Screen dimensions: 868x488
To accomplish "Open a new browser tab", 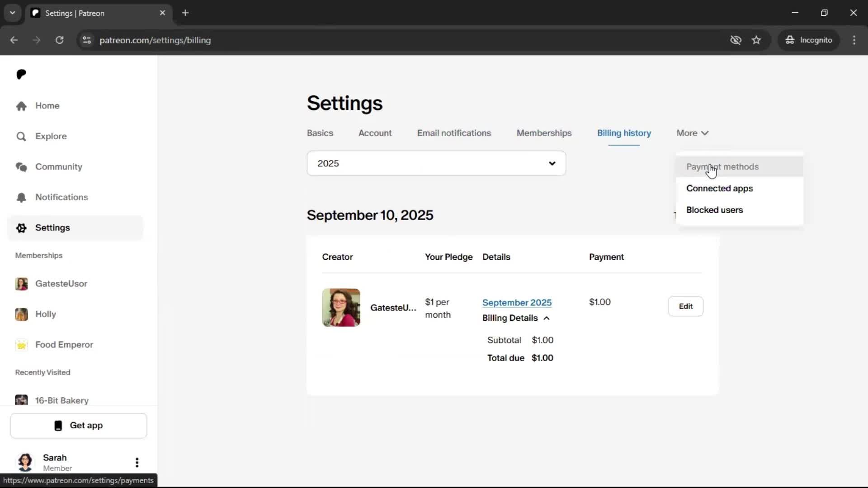I will 185,13.
